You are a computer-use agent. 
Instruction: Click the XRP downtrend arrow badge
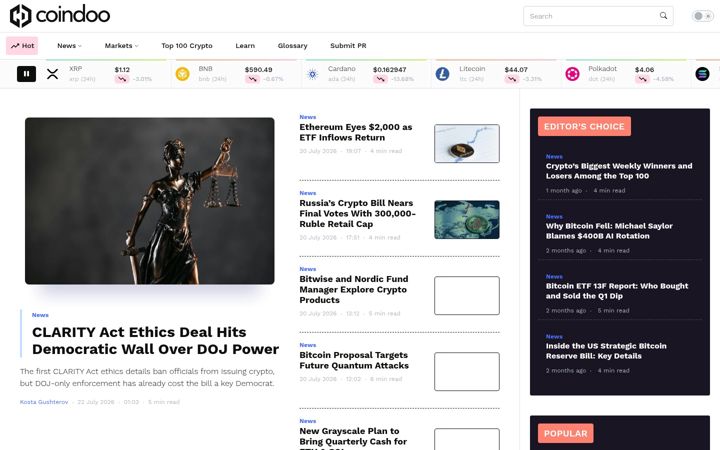(x=122, y=79)
